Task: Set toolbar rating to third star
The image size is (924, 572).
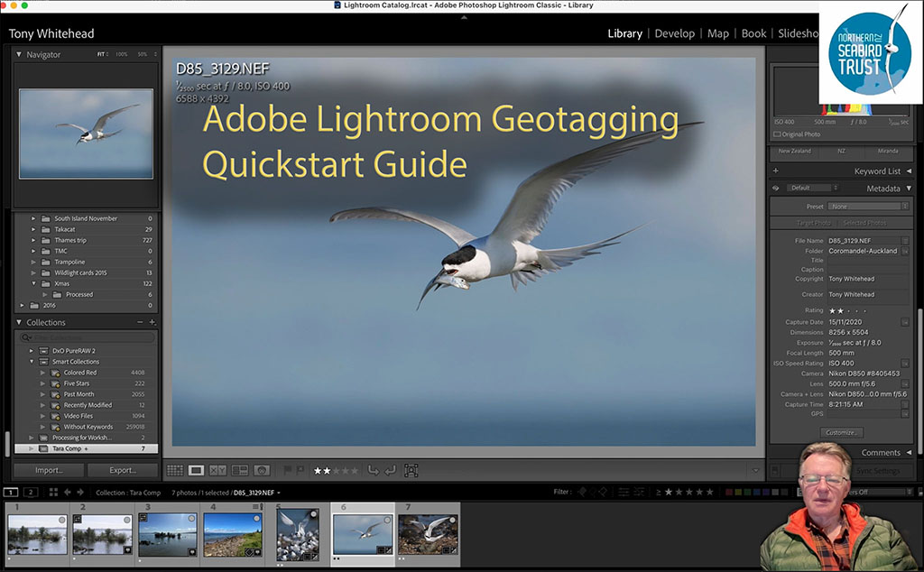Action: click(337, 471)
